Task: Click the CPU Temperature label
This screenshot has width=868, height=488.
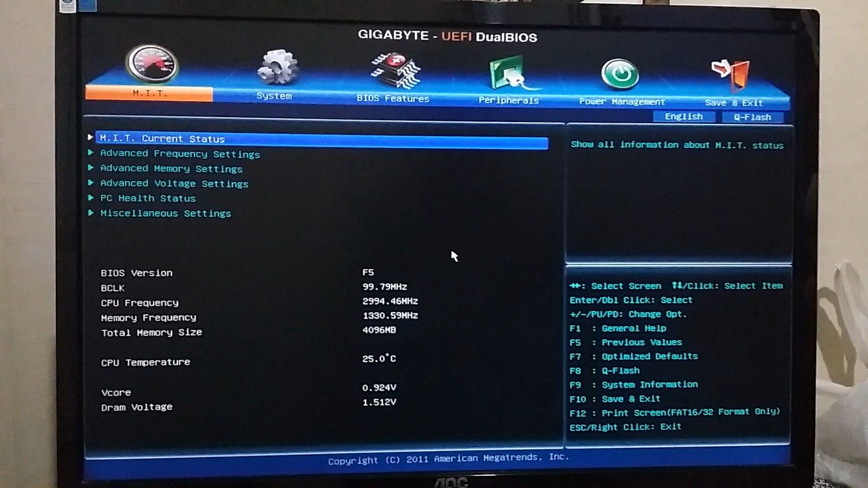Action: tap(146, 362)
